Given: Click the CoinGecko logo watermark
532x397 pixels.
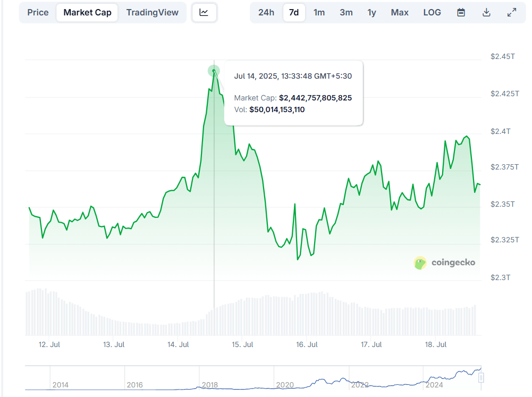Looking at the screenshot, I should 445,263.
